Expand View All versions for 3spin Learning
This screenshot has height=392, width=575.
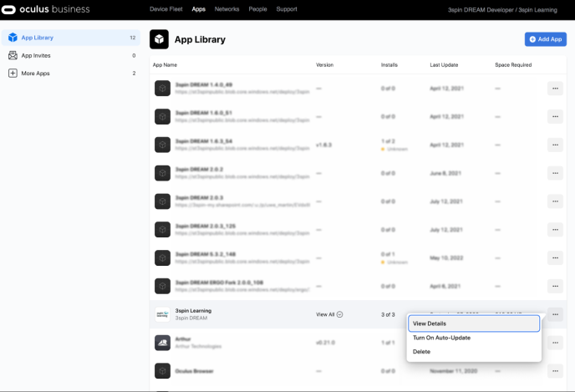pos(329,314)
